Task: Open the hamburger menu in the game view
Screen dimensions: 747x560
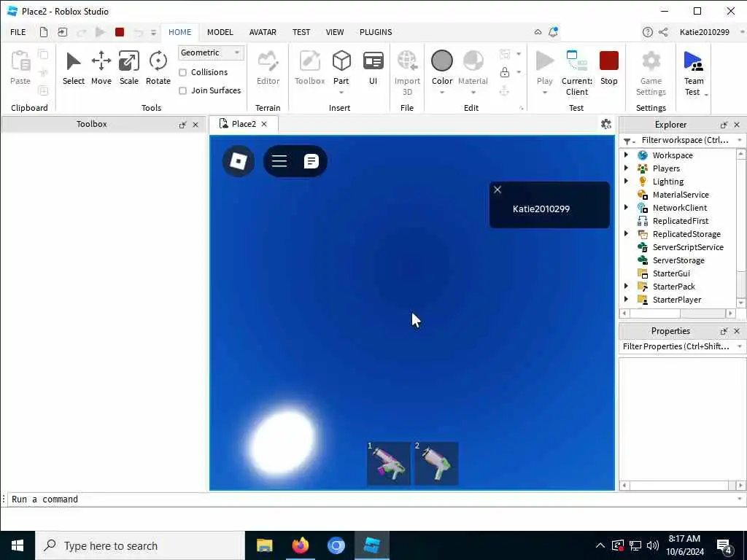Action: [x=279, y=161]
